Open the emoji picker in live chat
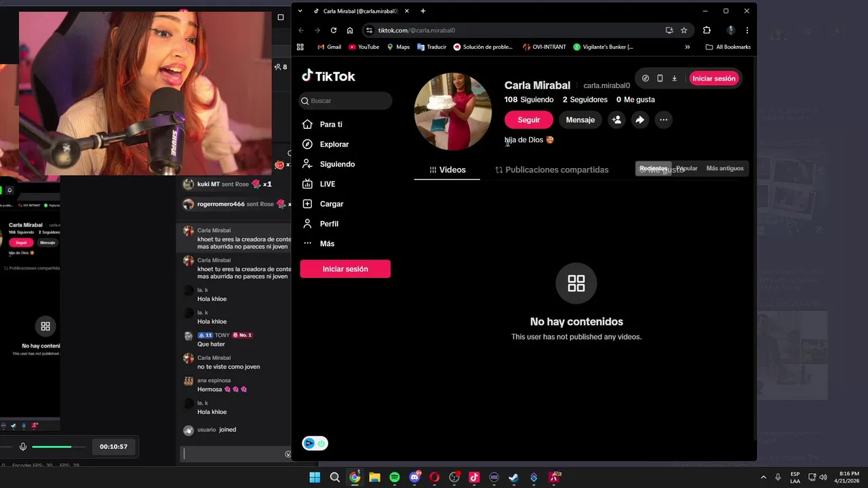Viewport: 868px width, 488px height. (288, 454)
